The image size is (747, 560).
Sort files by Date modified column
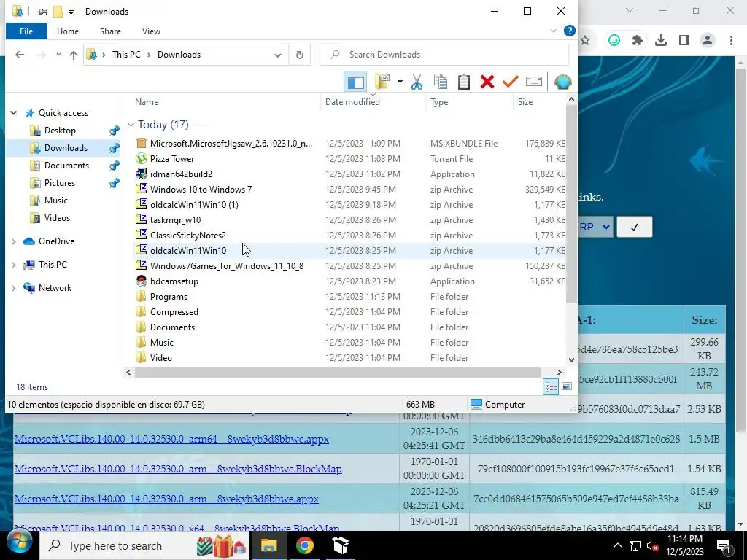click(352, 102)
